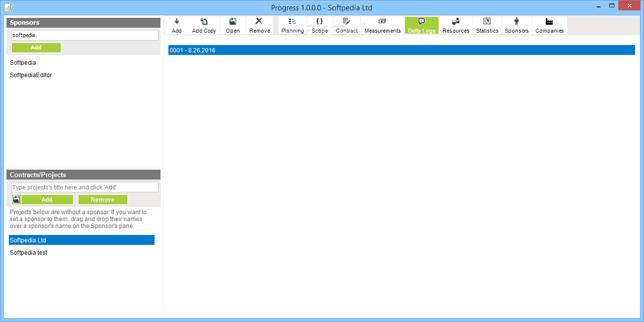644x322 pixels.
Task: Select daily log 0001 - 8.26.2016
Action: (402, 50)
